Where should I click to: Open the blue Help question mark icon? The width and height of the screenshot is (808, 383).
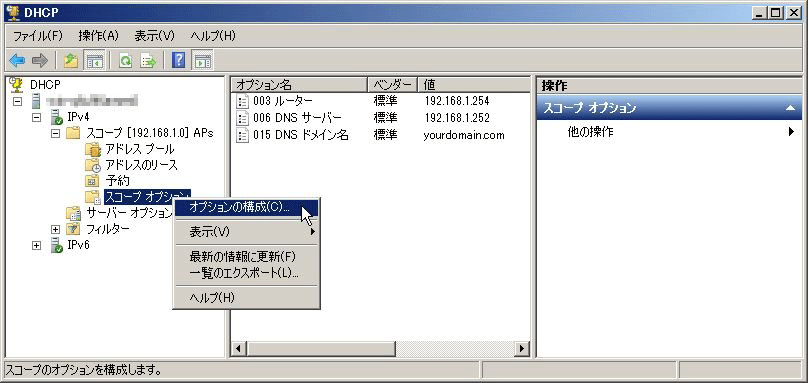(x=178, y=61)
